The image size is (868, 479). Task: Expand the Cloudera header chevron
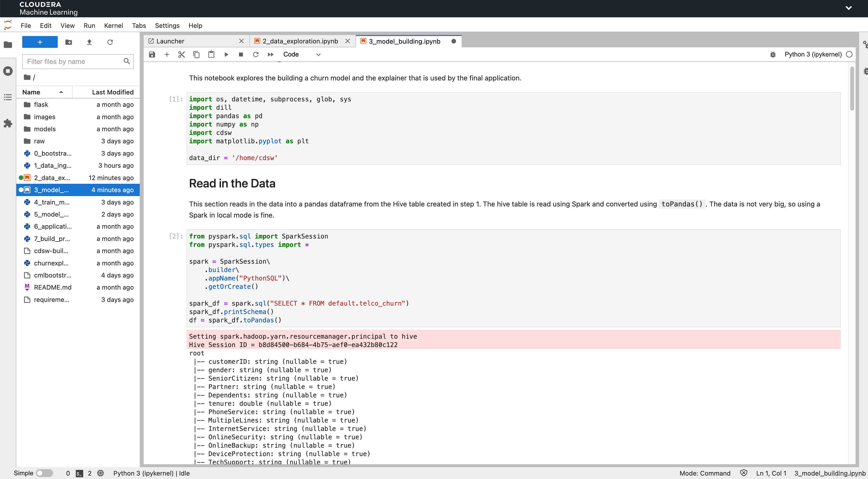point(848,8)
